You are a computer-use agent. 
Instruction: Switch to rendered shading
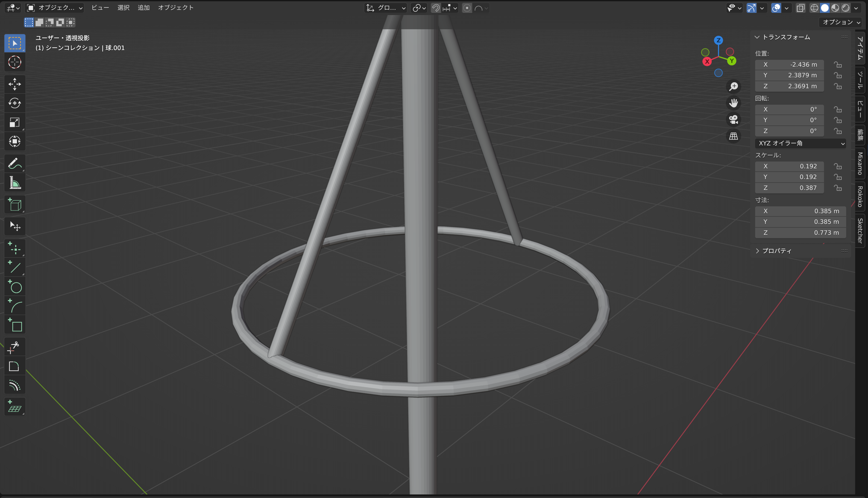tap(845, 8)
